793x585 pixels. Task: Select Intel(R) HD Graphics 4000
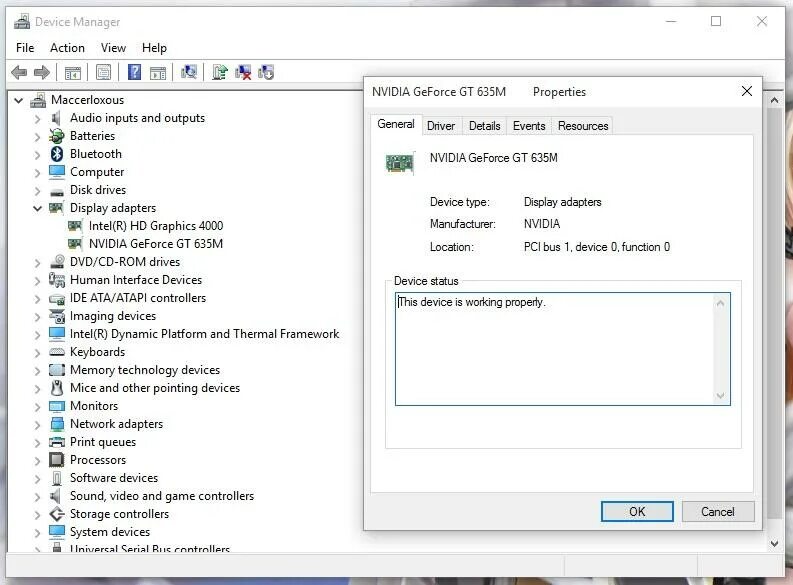pos(156,226)
